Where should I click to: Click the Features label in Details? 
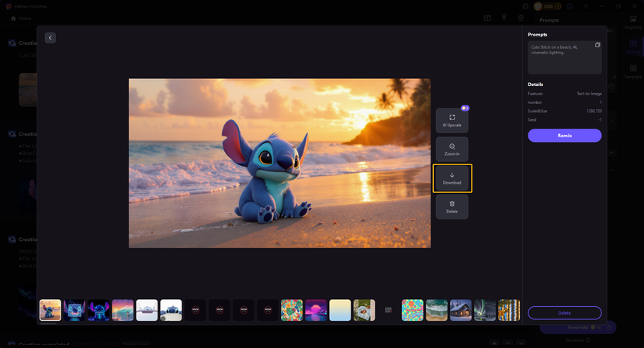click(x=535, y=94)
